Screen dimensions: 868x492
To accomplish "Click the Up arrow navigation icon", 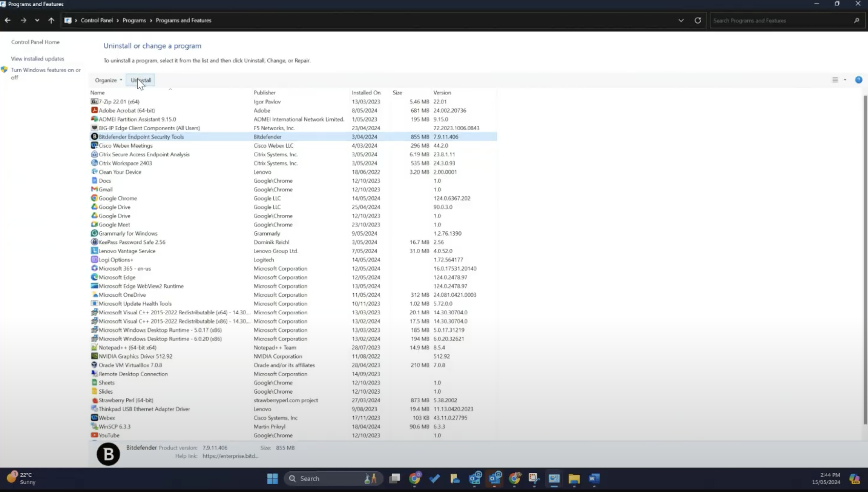I will coord(51,20).
